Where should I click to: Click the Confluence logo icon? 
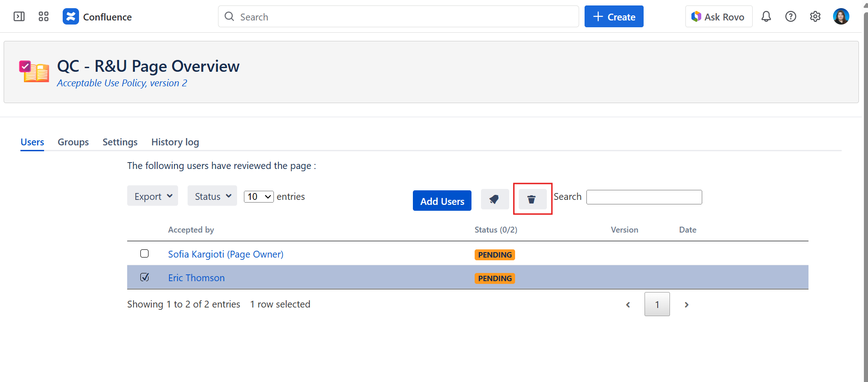coord(71,17)
